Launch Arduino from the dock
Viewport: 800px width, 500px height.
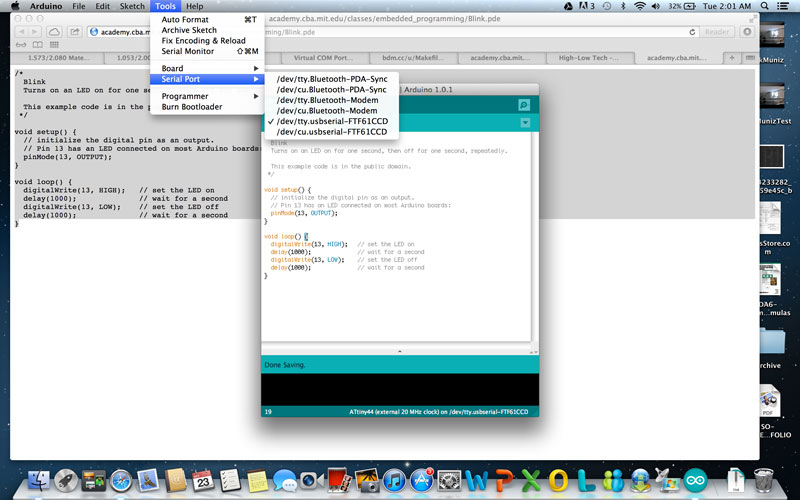tap(693, 481)
